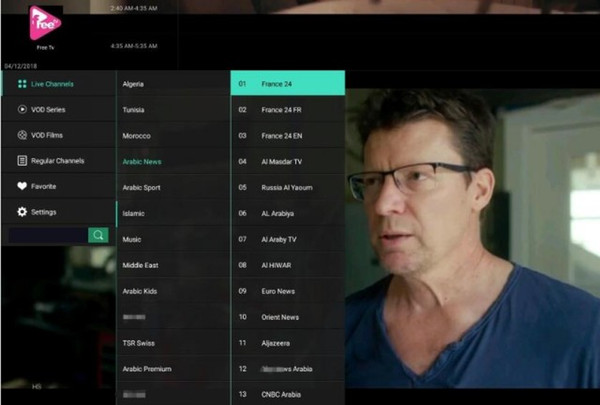Click the Free Tv logo icon

click(x=45, y=23)
